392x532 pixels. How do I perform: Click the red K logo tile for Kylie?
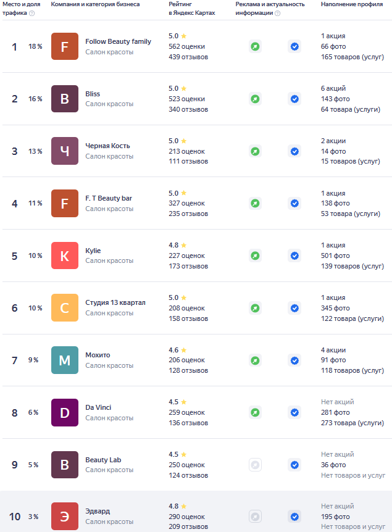tap(65, 256)
